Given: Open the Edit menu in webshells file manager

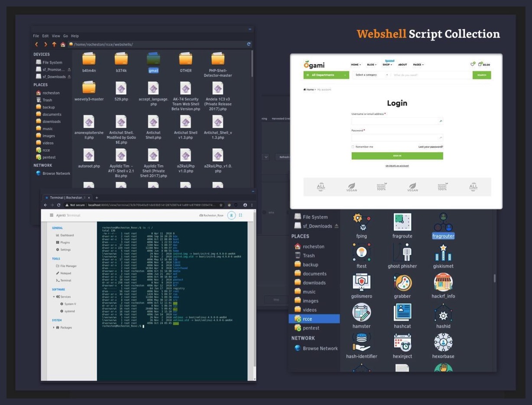Looking at the screenshot, I should 45,36.
